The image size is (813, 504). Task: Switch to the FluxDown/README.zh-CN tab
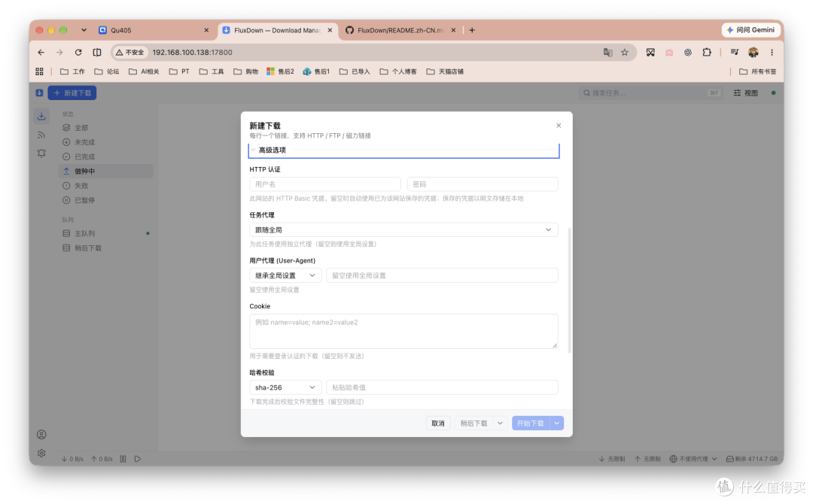tap(400, 30)
